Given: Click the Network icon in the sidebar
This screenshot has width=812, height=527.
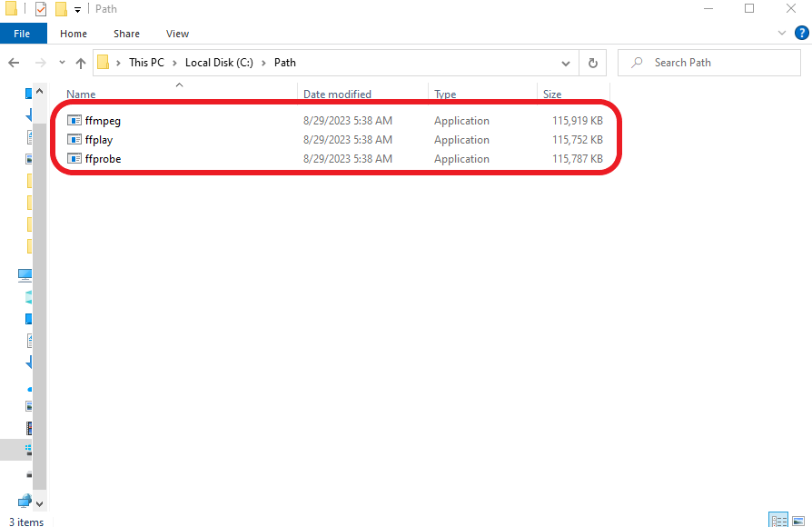Looking at the screenshot, I should pos(25,501).
